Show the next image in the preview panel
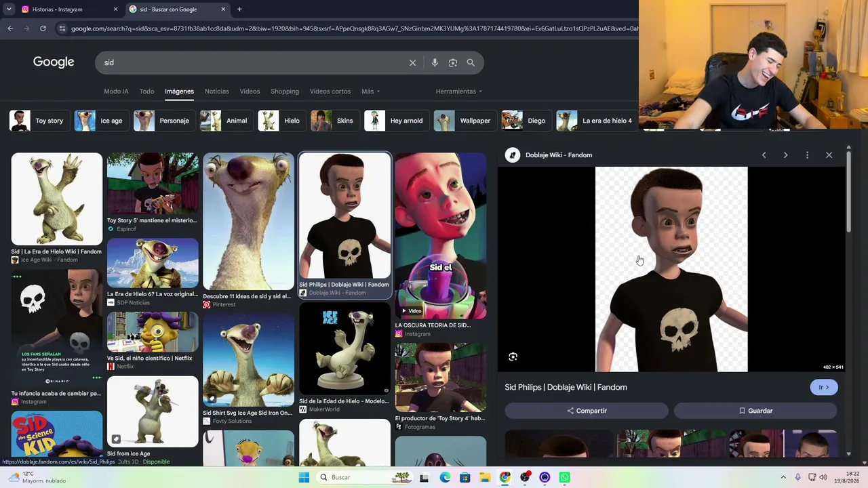This screenshot has width=868, height=488. click(x=785, y=155)
